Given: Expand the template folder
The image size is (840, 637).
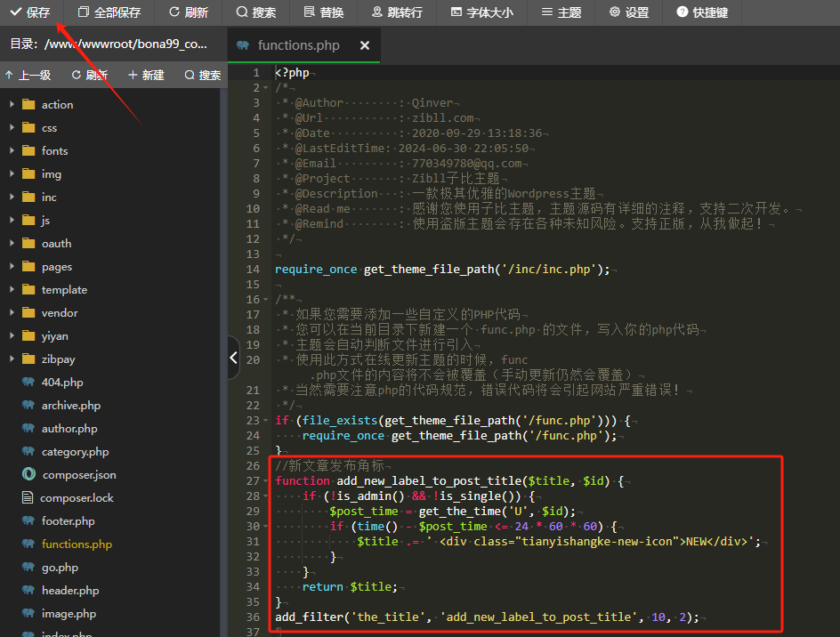Looking at the screenshot, I should click(12, 290).
